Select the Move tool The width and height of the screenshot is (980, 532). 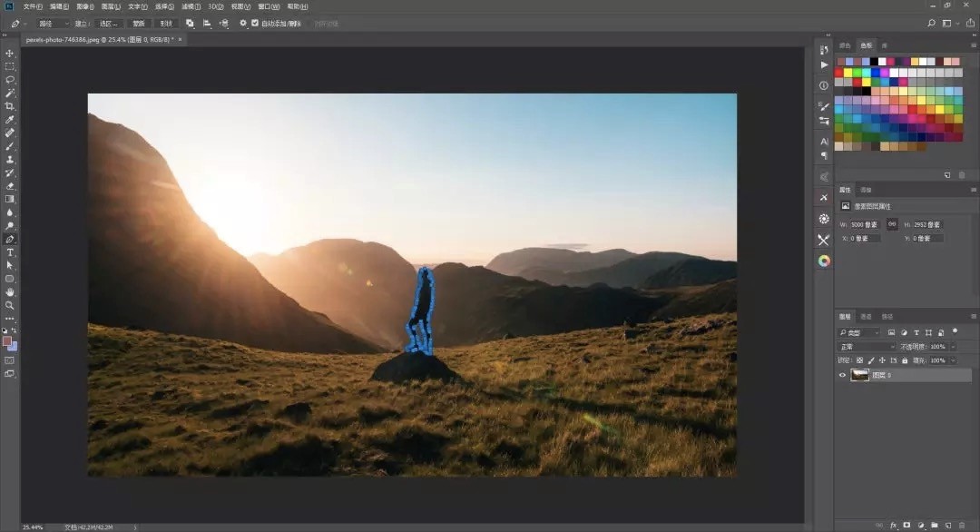point(10,53)
